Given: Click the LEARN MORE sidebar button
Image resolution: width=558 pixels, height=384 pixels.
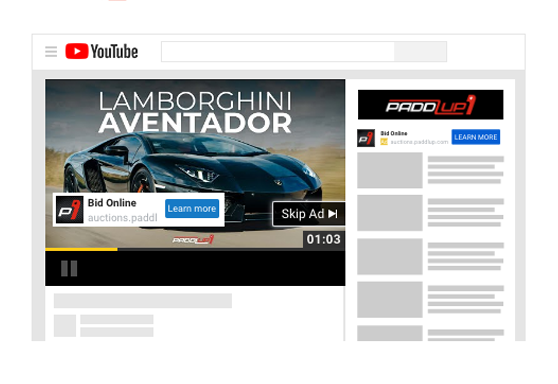Looking at the screenshot, I should point(476,137).
